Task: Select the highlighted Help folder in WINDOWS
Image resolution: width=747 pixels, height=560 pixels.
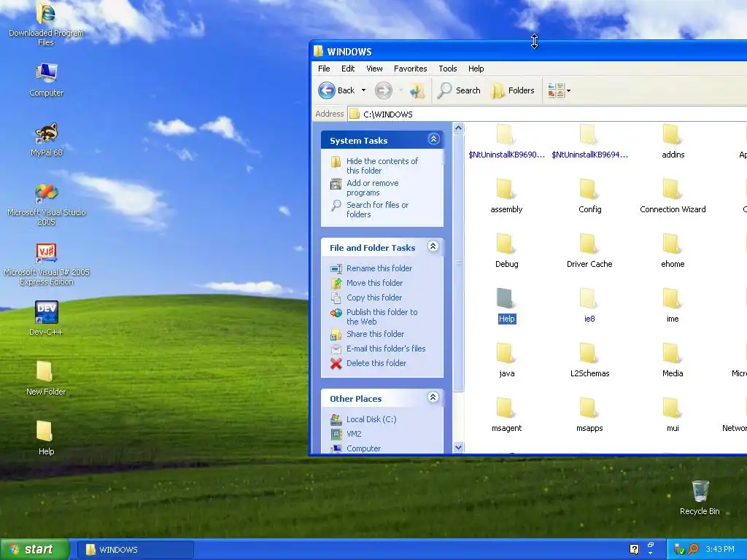Action: [506, 306]
